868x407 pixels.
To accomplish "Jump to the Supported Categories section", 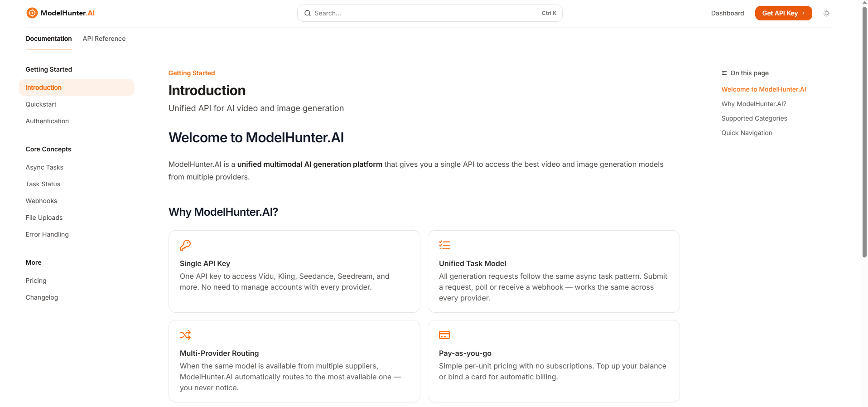I will pos(754,118).
